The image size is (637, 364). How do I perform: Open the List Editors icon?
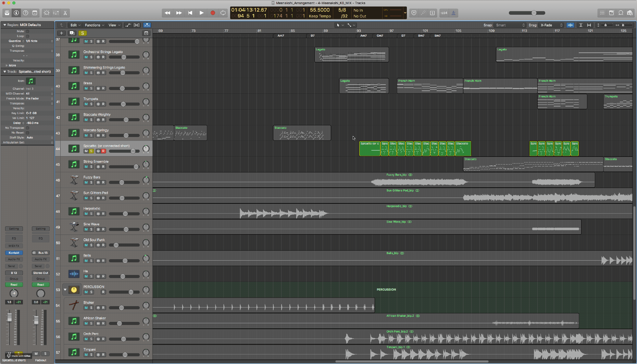[602, 13]
